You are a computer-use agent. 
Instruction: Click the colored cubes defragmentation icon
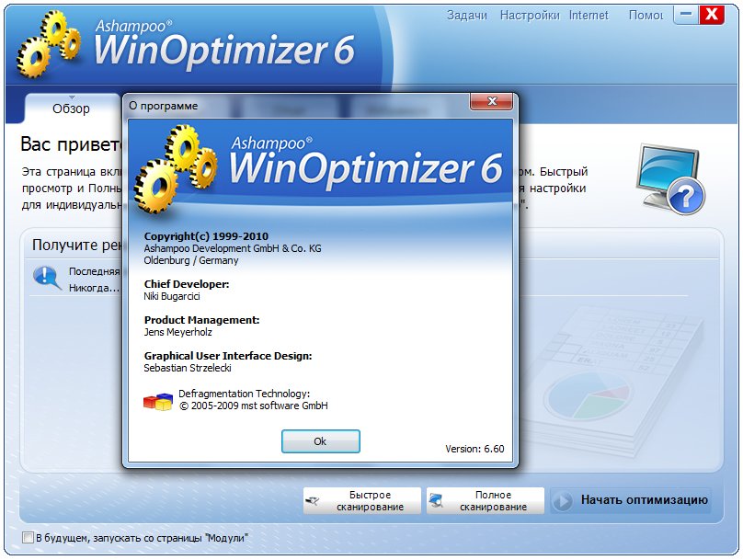(158, 401)
